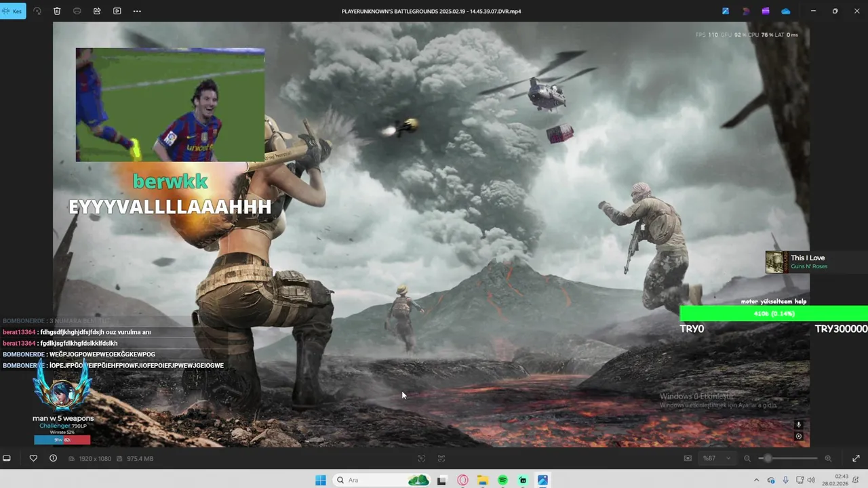Click the Photos app icon on taskbar
Viewport: 868px width, 488px height.
[542, 480]
